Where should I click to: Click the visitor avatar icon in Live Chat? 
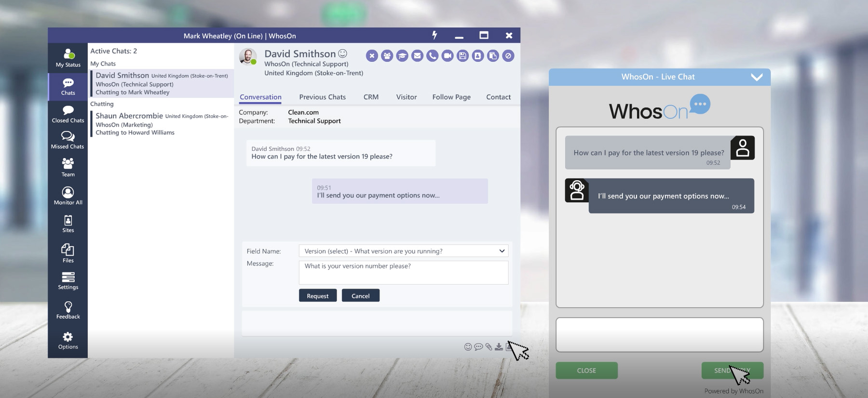743,148
